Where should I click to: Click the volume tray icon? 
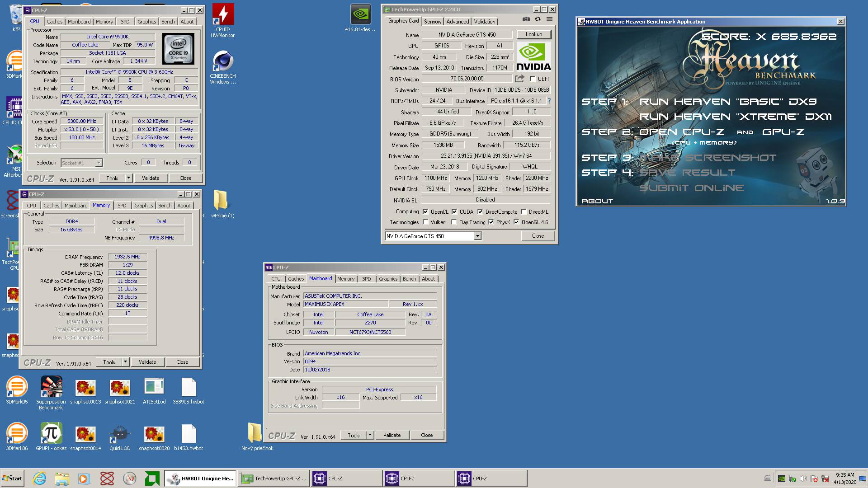803,479
